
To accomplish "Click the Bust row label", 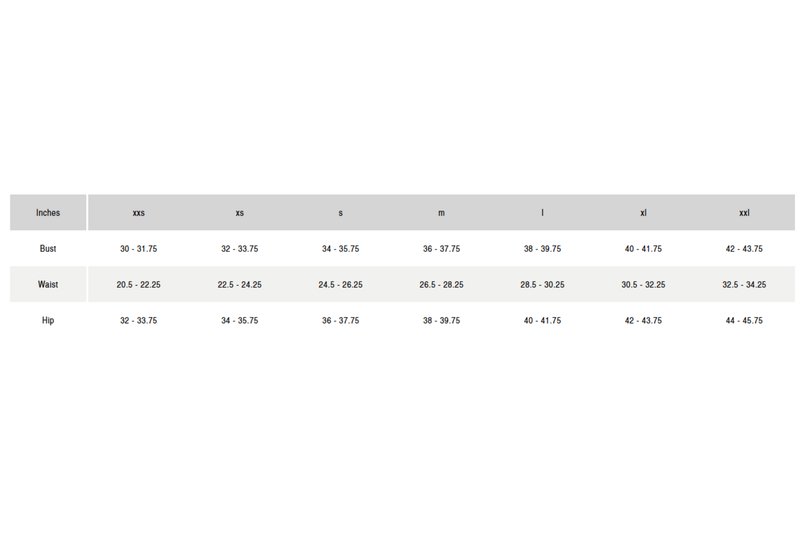I will pos(48,249).
